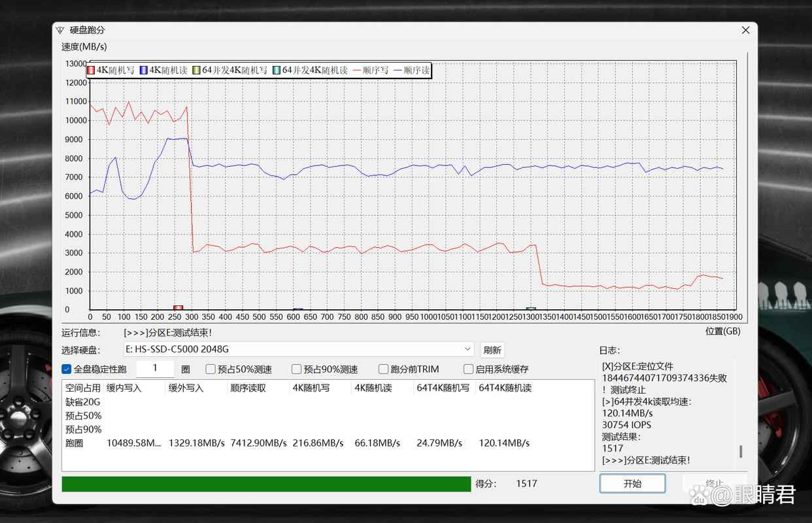Disable the 全盘稳定性跑 checkbox

point(66,369)
